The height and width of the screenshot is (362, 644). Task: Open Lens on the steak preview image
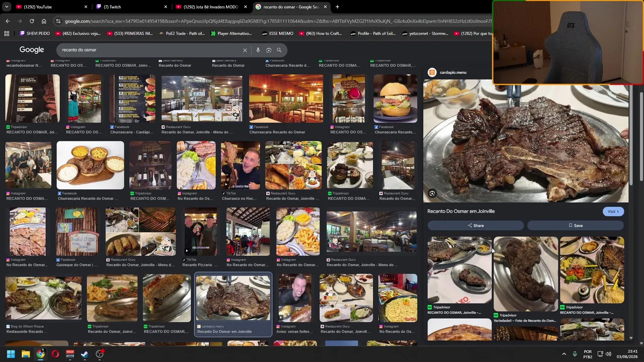pyautogui.click(x=432, y=194)
